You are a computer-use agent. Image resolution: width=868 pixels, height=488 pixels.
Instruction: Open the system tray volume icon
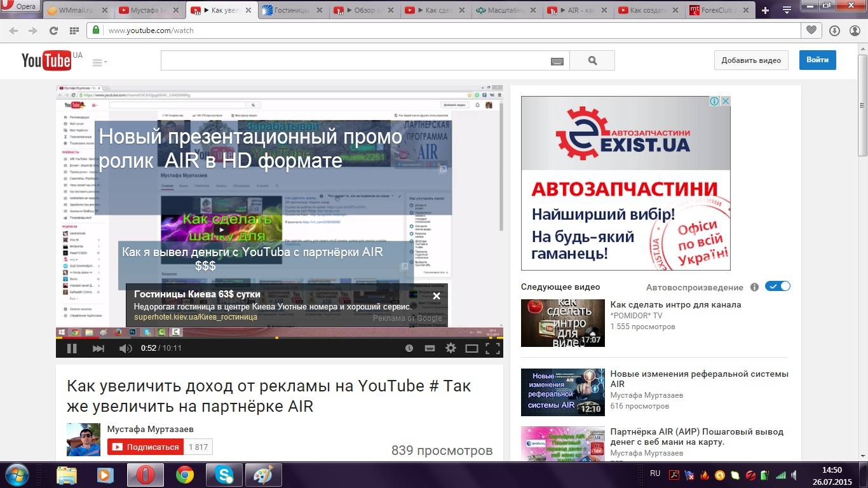click(x=796, y=475)
